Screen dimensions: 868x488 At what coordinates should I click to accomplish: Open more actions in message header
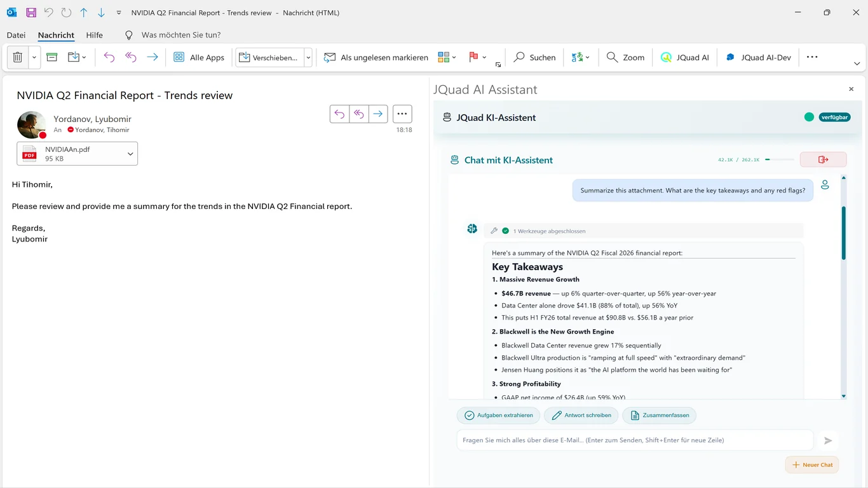[x=402, y=114]
